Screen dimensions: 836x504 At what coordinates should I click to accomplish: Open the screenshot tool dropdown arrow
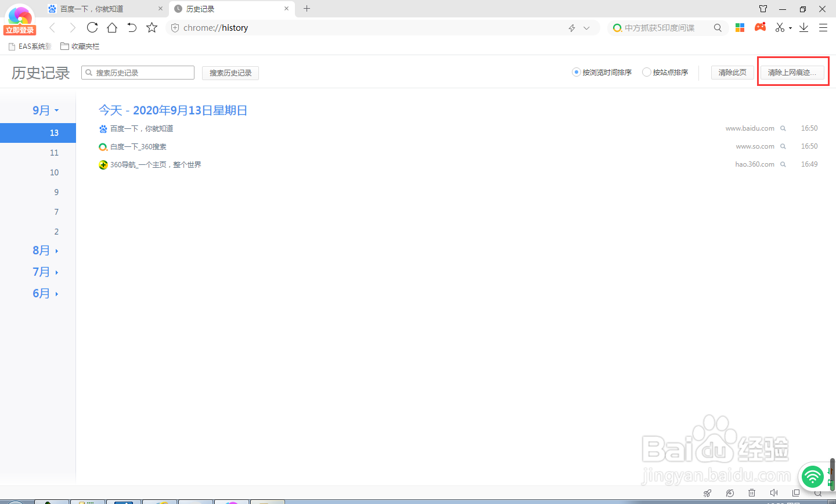click(x=790, y=28)
